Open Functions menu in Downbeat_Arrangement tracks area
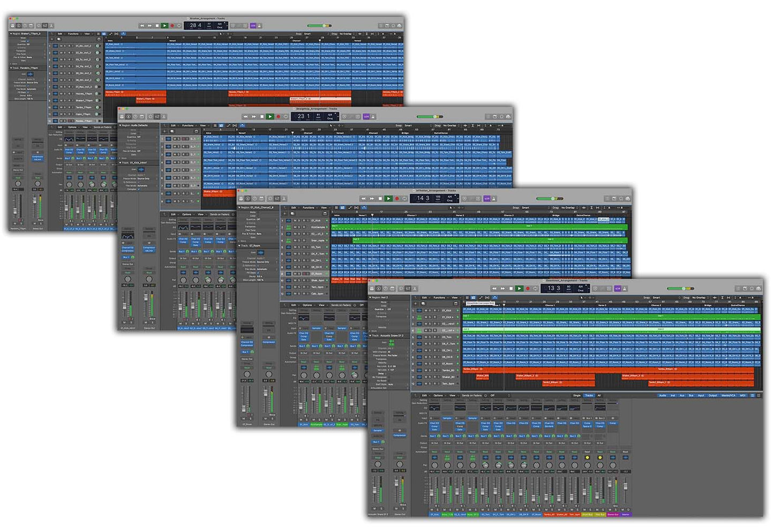Image resolution: width=774 pixels, height=532 pixels. tap(439, 298)
